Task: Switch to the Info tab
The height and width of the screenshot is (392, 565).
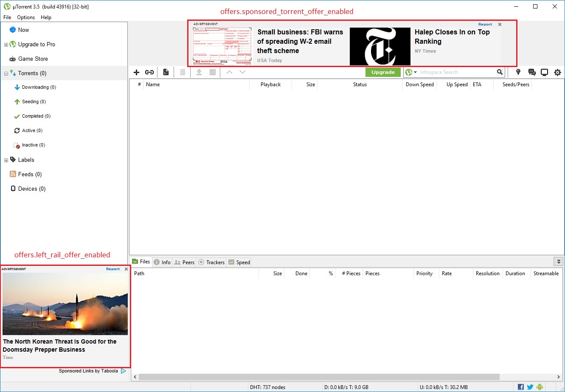Action: point(162,262)
